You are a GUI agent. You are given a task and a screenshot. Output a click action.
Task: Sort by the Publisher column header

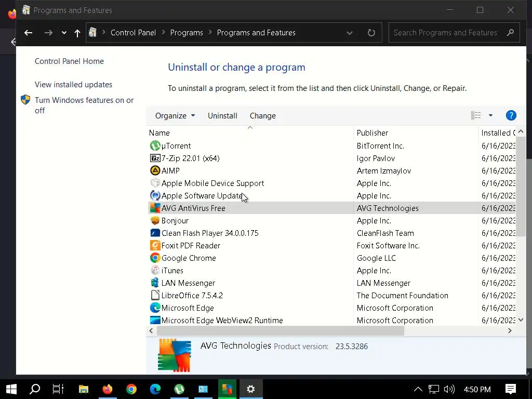click(415, 132)
